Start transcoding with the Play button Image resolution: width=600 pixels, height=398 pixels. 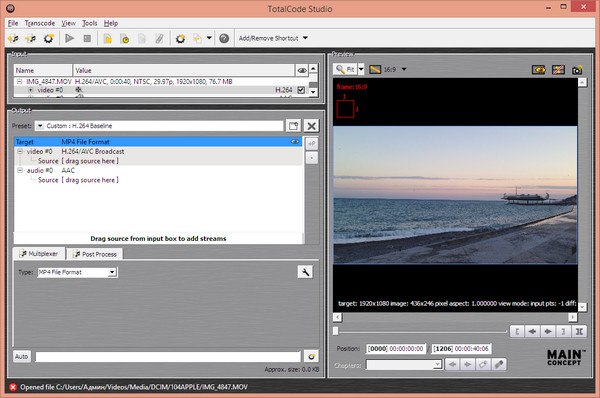click(70, 38)
